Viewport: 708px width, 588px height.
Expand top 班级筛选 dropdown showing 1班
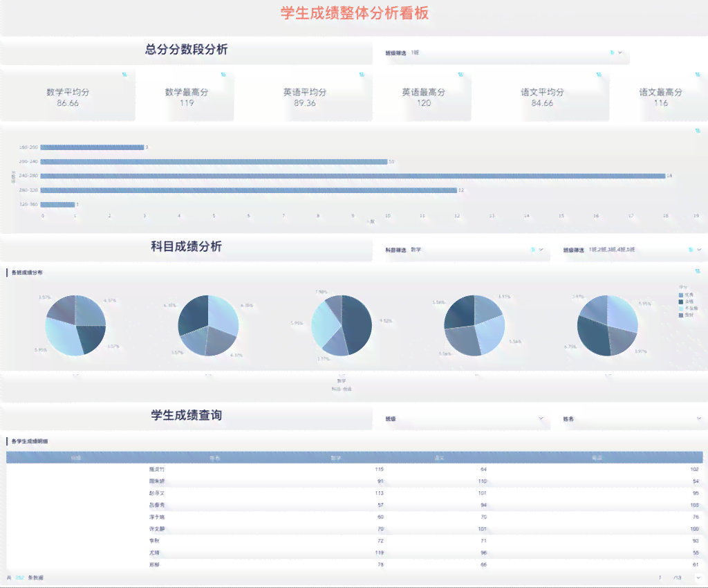[620, 53]
